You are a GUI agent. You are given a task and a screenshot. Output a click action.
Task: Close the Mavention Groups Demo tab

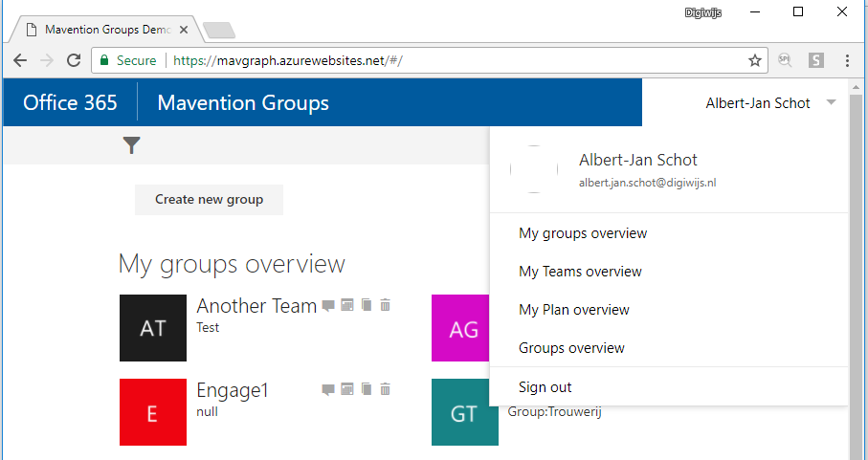(x=184, y=30)
